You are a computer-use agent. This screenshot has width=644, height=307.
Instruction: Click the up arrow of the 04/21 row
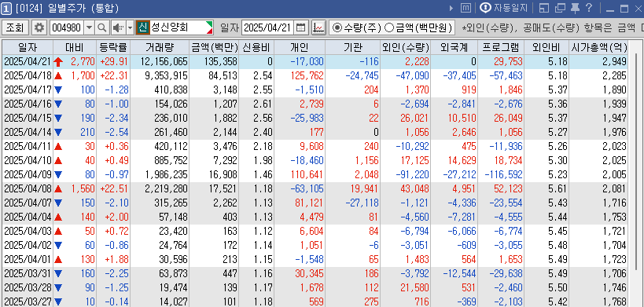(58, 62)
